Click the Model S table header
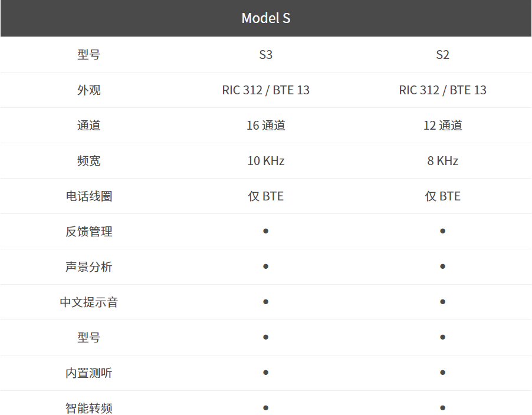532x415 pixels. (265, 18)
